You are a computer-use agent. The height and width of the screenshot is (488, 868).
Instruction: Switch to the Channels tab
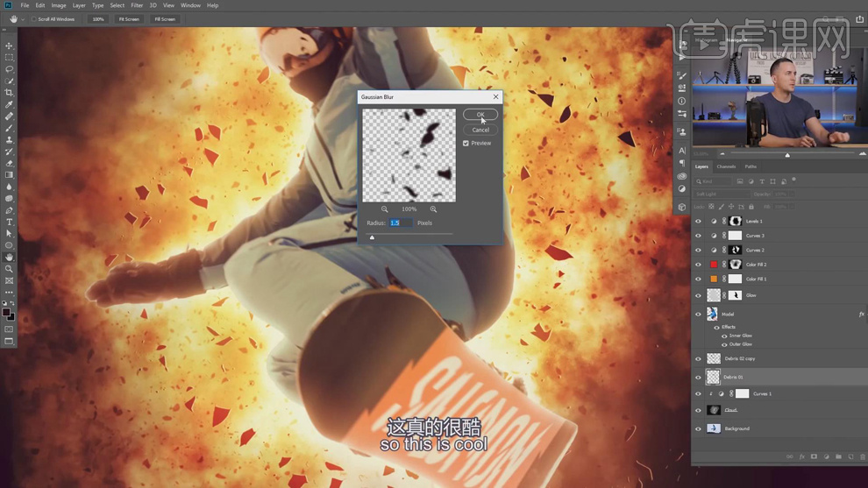(x=726, y=166)
